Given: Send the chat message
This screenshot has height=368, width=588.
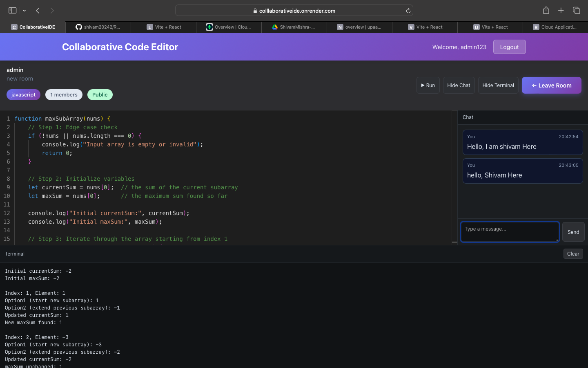Looking at the screenshot, I should pos(573,232).
